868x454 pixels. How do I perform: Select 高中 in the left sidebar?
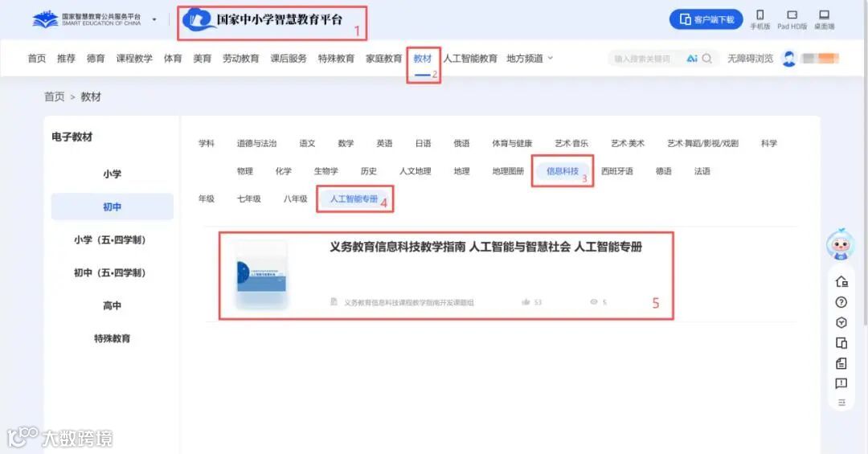(112, 305)
